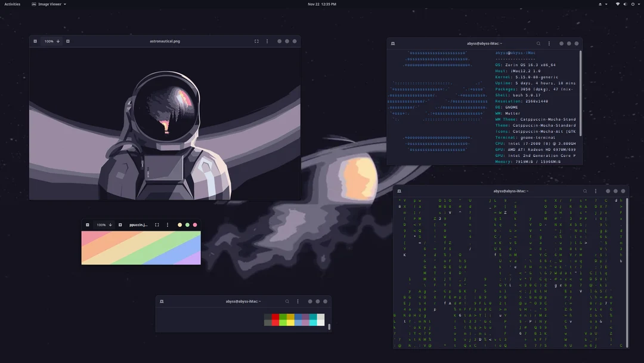Click the search icon in the bottom-center terminal
Image resolution: width=644 pixels, height=363 pixels.
tap(287, 302)
